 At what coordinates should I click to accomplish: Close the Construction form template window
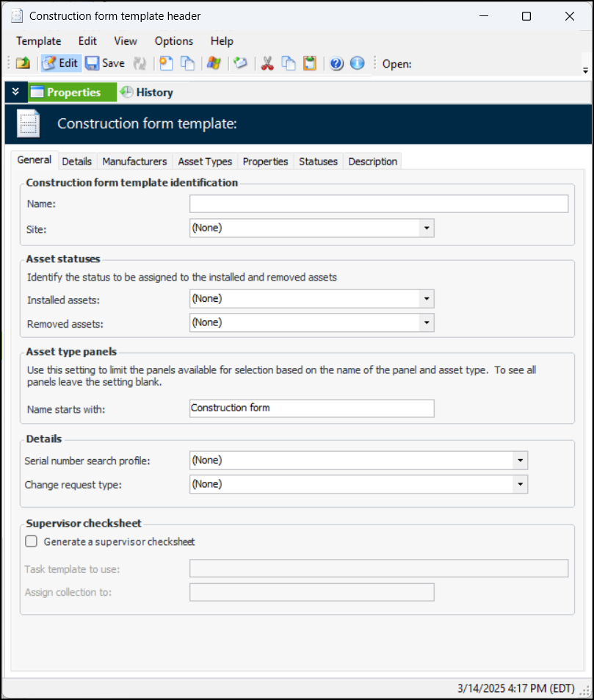coord(570,16)
